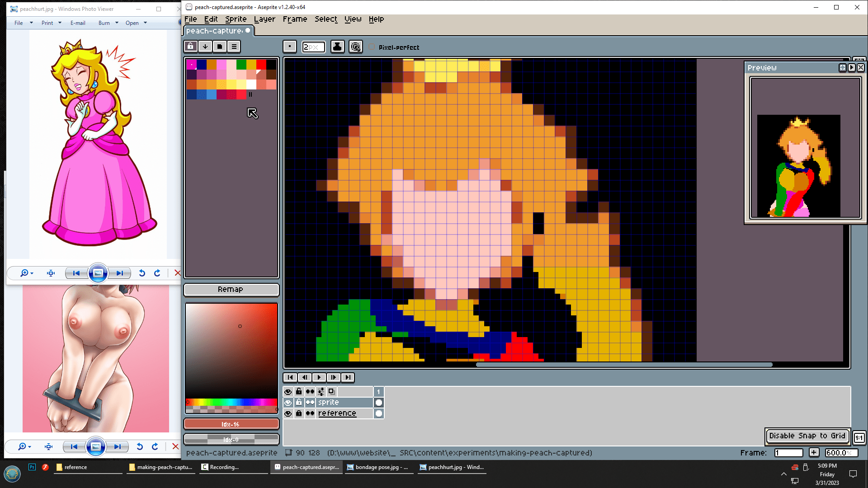
Task: Click the brush type square button
Action: tap(290, 47)
